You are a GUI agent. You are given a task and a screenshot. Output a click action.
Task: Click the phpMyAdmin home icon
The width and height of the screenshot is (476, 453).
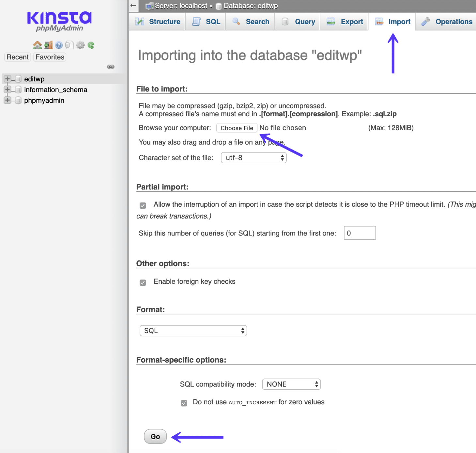click(x=37, y=45)
